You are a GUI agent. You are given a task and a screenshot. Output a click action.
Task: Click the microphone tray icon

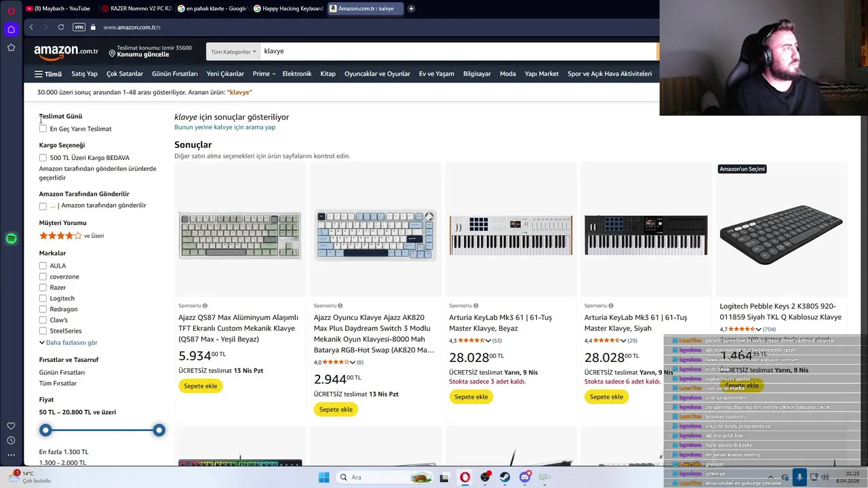800,477
